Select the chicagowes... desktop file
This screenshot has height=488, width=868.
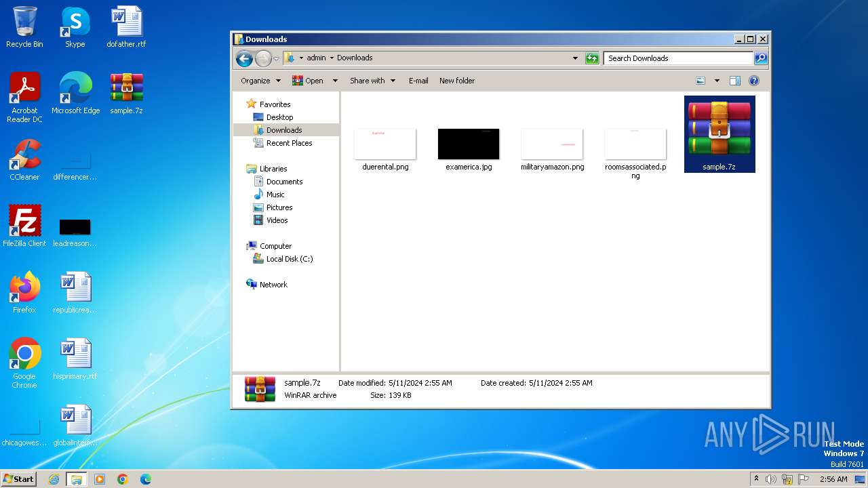coord(24,432)
